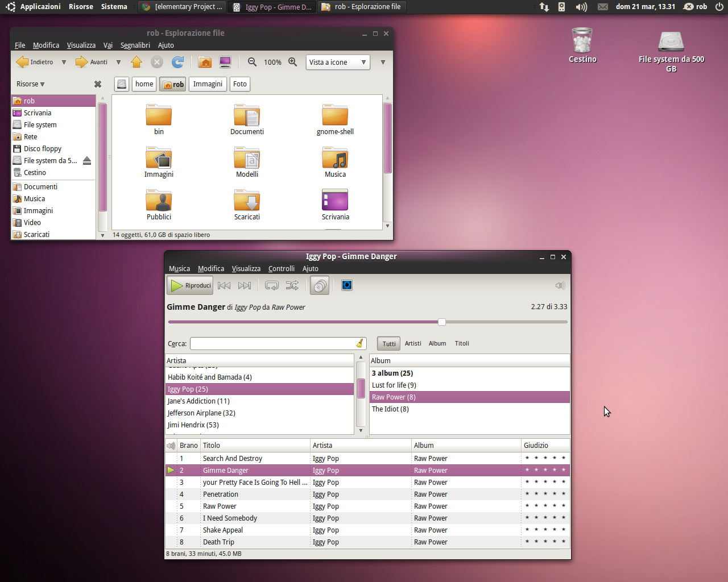Select the Musica folder icon
728x582 pixels.
pyautogui.click(x=335, y=159)
